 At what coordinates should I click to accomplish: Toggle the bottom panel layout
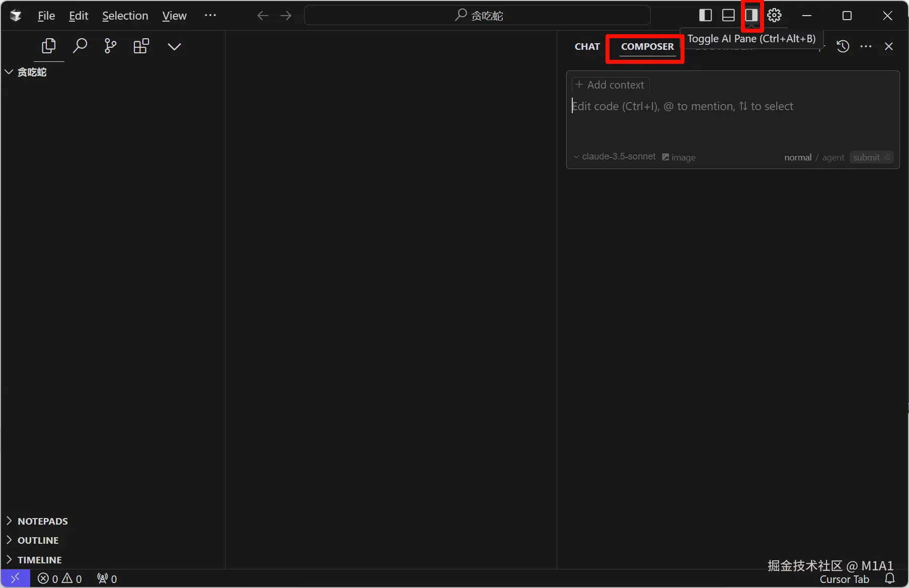[728, 16]
